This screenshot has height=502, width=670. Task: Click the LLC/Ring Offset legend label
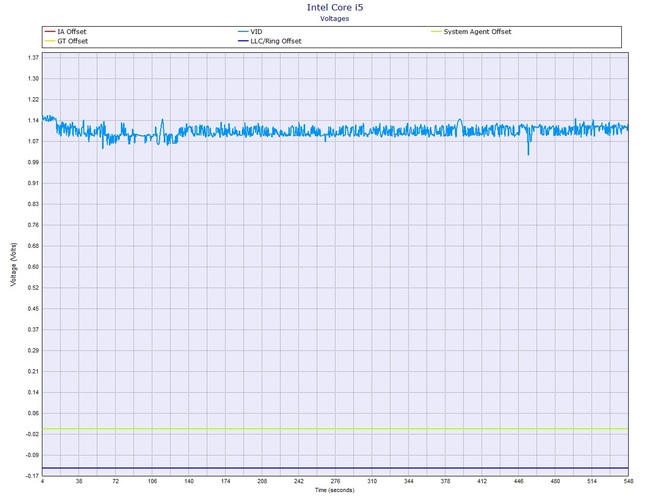tap(276, 41)
